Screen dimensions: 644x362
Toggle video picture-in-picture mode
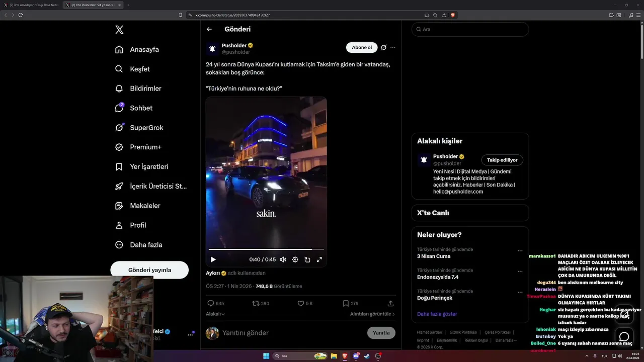pyautogui.click(x=307, y=259)
